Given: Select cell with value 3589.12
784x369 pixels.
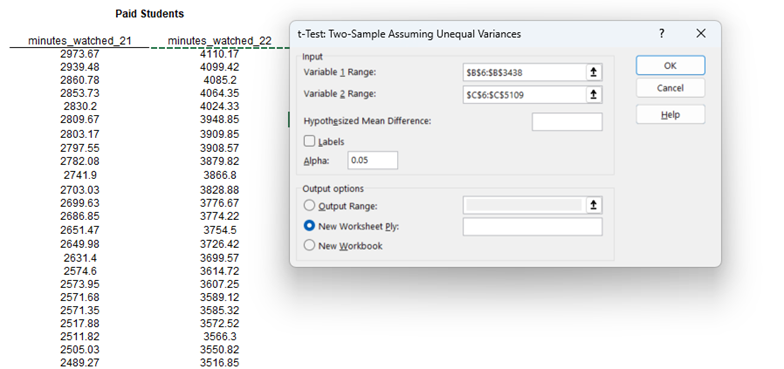Looking at the screenshot, I should (x=220, y=297).
